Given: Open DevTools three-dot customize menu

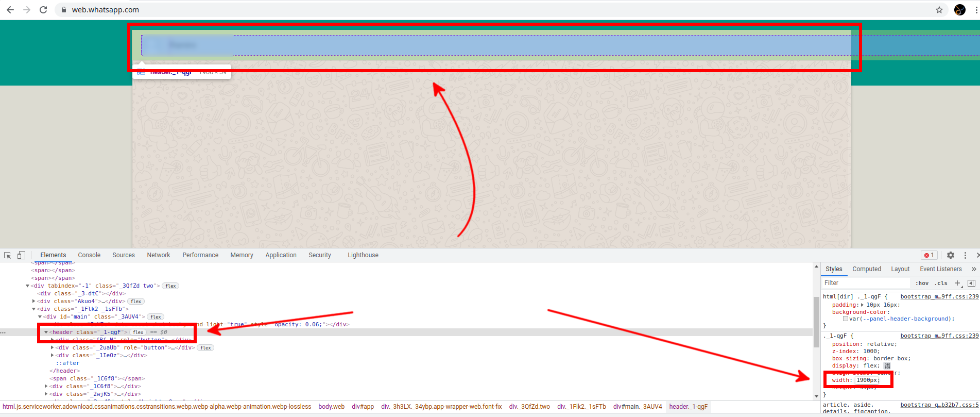Looking at the screenshot, I should coord(965,255).
